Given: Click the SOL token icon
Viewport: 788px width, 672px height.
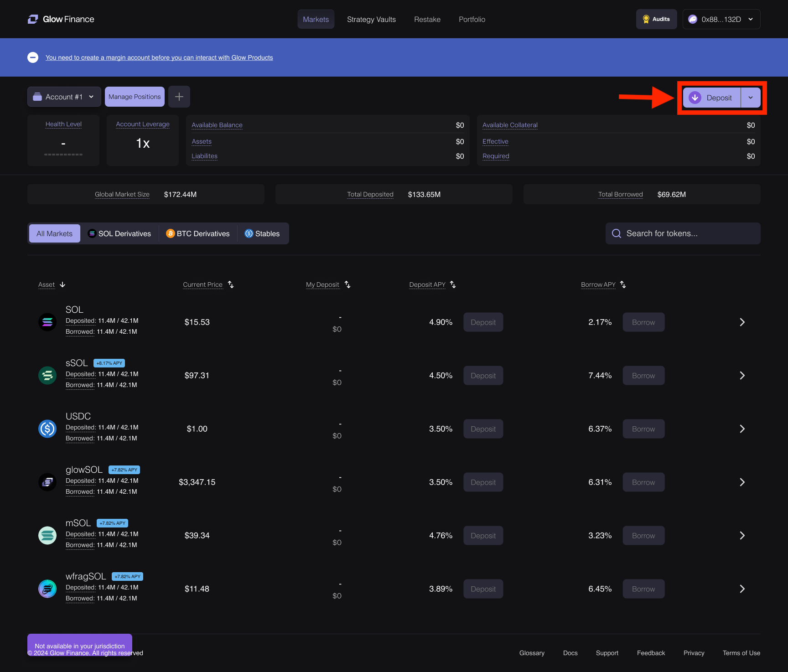Looking at the screenshot, I should [47, 322].
